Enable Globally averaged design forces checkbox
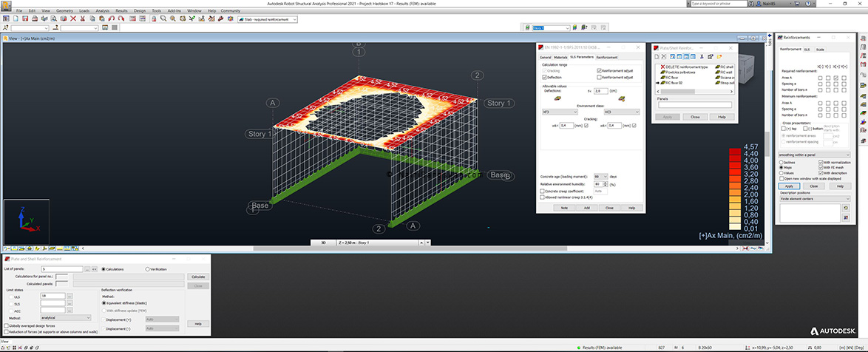The height and width of the screenshot is (352, 868). 6,326
